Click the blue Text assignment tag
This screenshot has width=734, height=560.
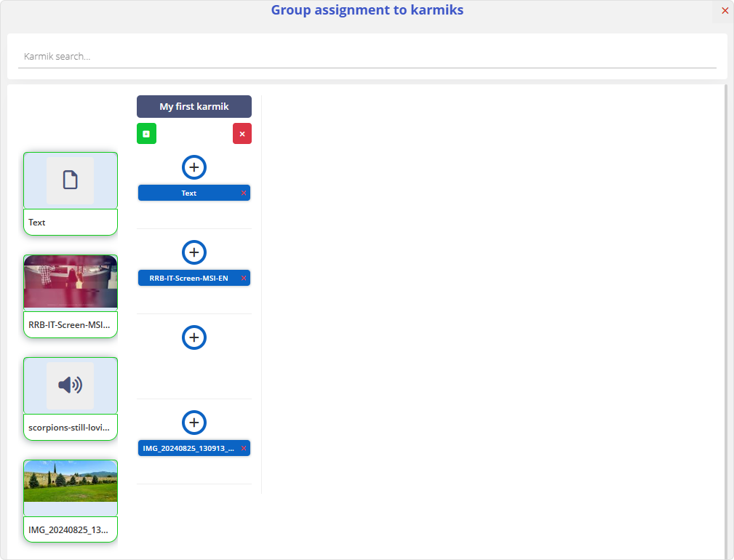[x=188, y=193]
